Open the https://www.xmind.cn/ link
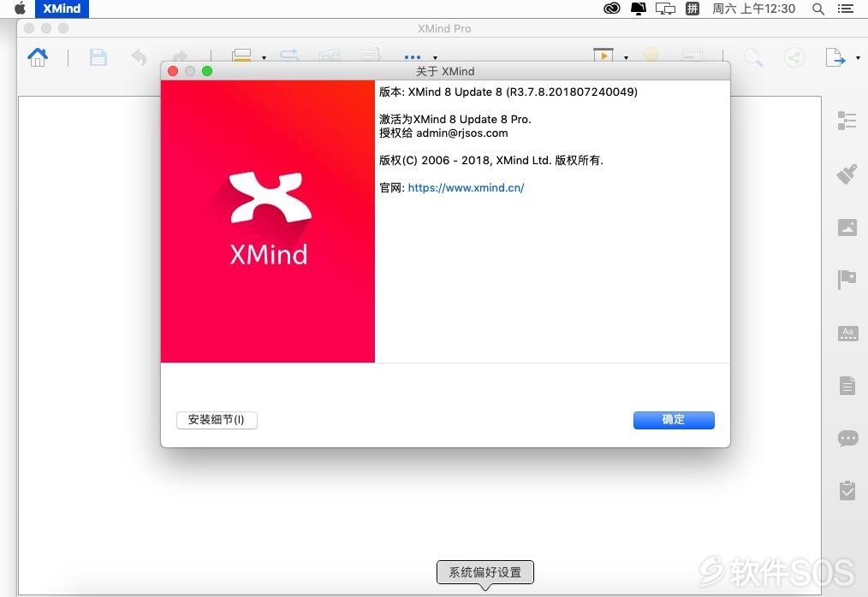The height and width of the screenshot is (597, 868). click(466, 187)
